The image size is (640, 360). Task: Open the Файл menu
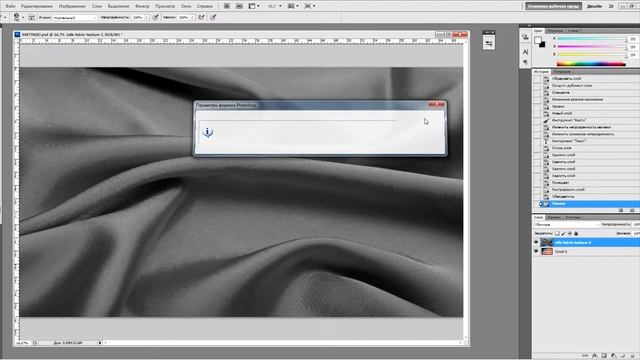[x=11, y=6]
